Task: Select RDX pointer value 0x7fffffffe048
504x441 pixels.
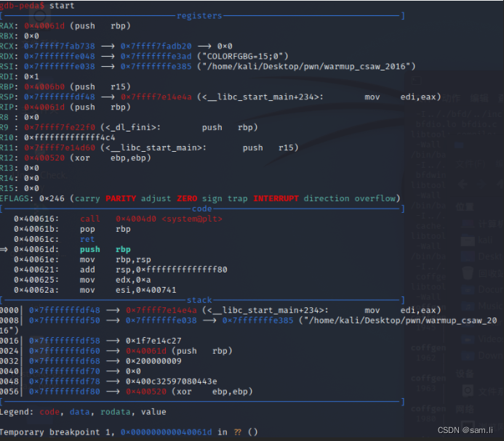Action: 60,57
